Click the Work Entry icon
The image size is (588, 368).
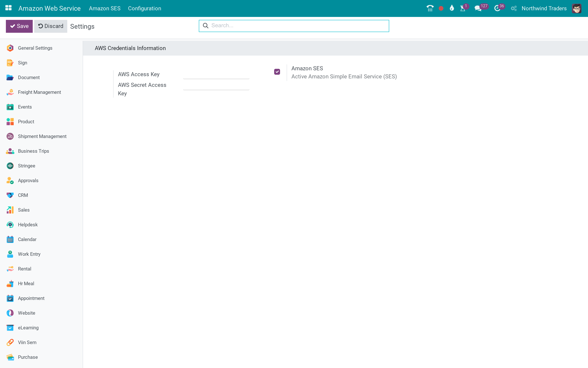10,254
